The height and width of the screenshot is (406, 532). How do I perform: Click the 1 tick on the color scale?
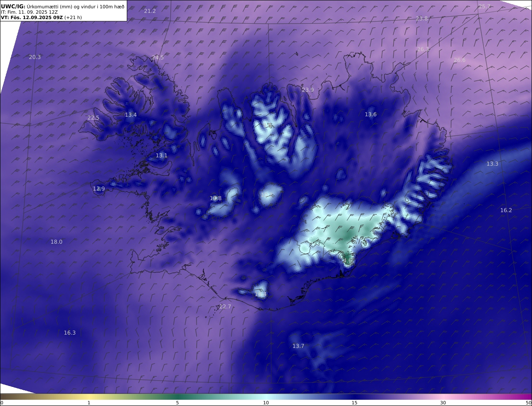[x=89, y=403]
